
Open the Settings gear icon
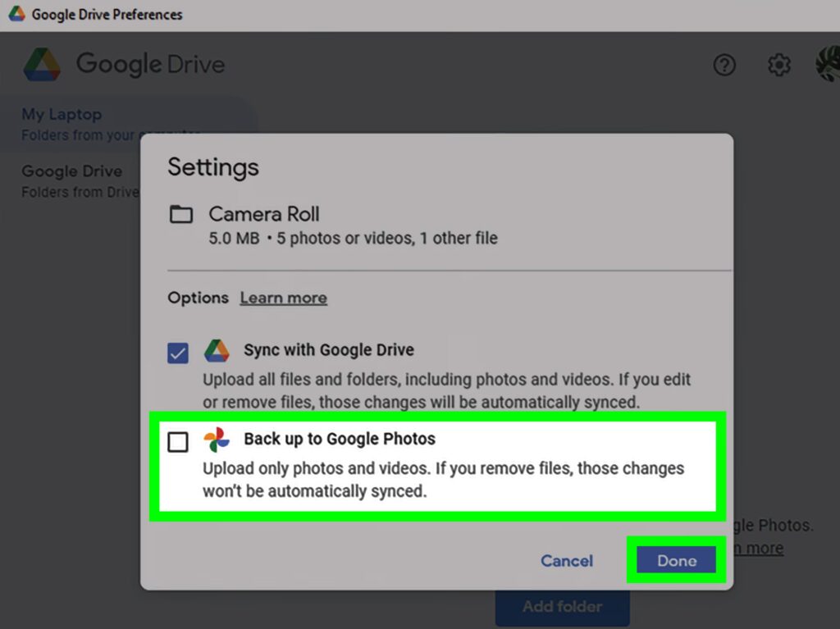tap(778, 65)
